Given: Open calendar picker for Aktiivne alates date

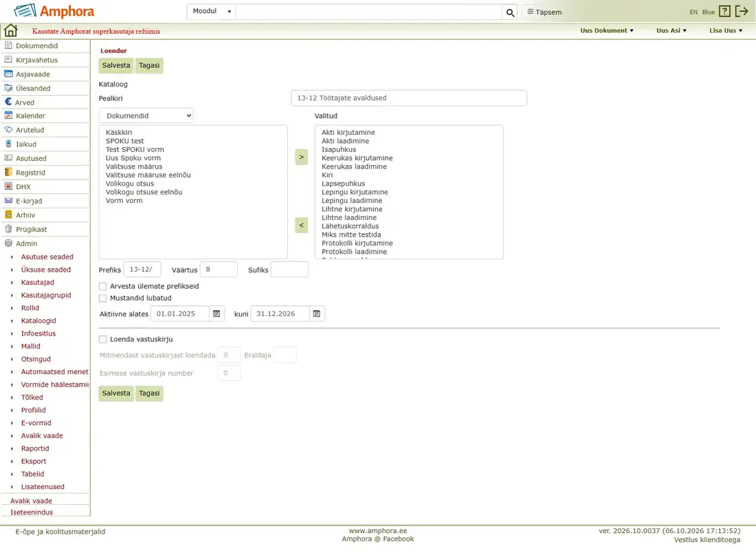Looking at the screenshot, I should (x=216, y=314).
